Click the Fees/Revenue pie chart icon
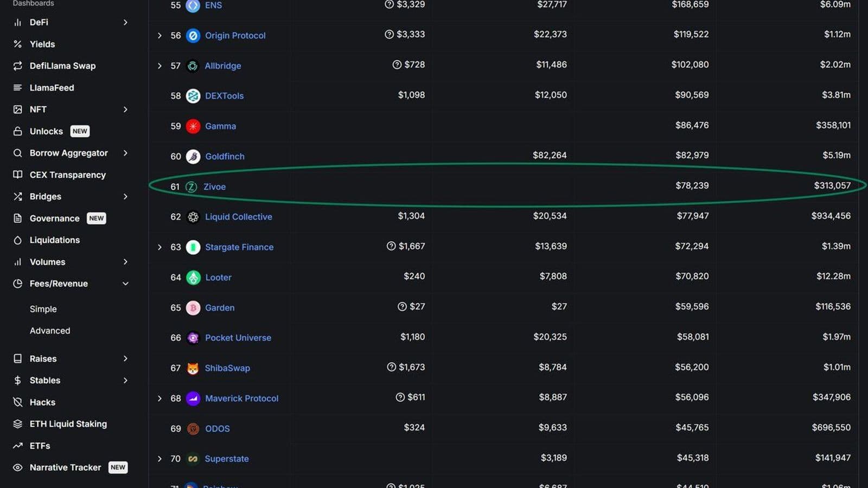The height and width of the screenshot is (488, 868). (x=18, y=284)
